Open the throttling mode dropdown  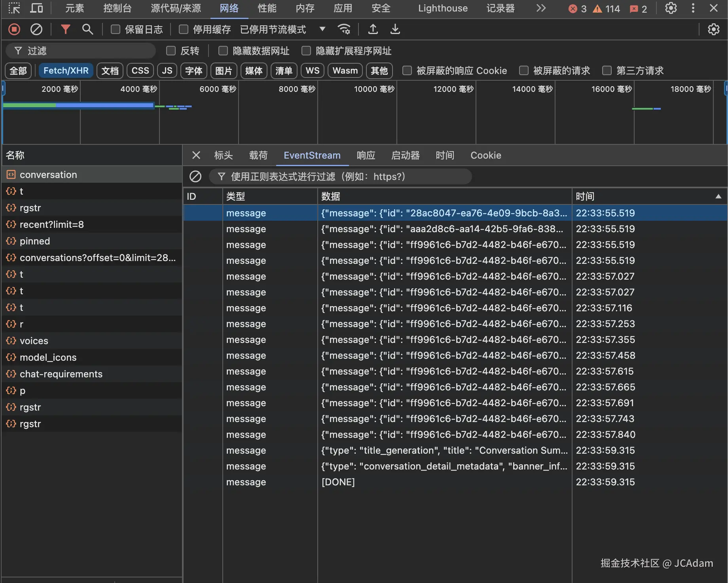pyautogui.click(x=322, y=29)
